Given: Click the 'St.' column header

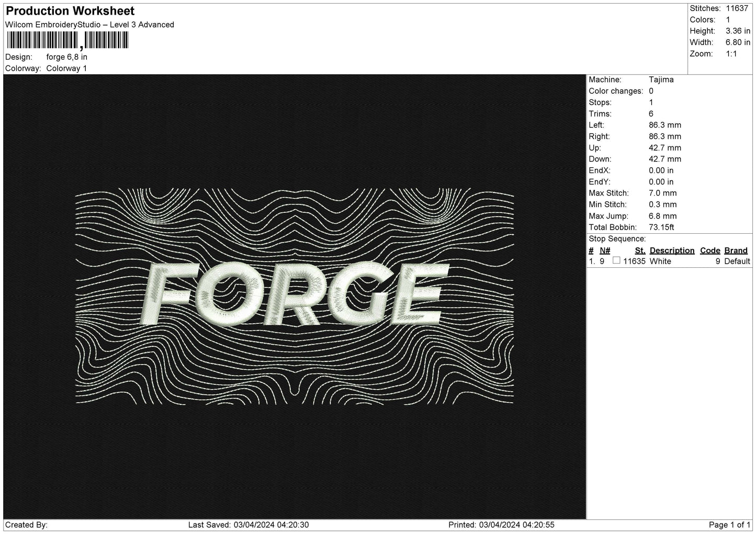Looking at the screenshot, I should 640,251.
